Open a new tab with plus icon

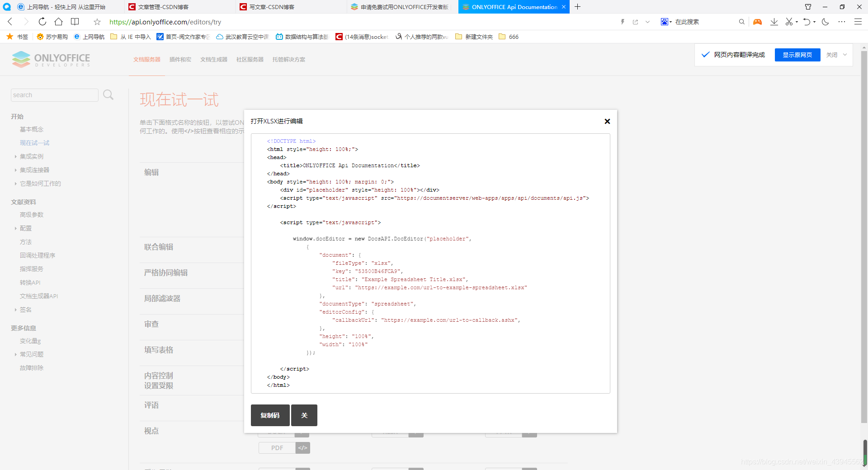[577, 7]
